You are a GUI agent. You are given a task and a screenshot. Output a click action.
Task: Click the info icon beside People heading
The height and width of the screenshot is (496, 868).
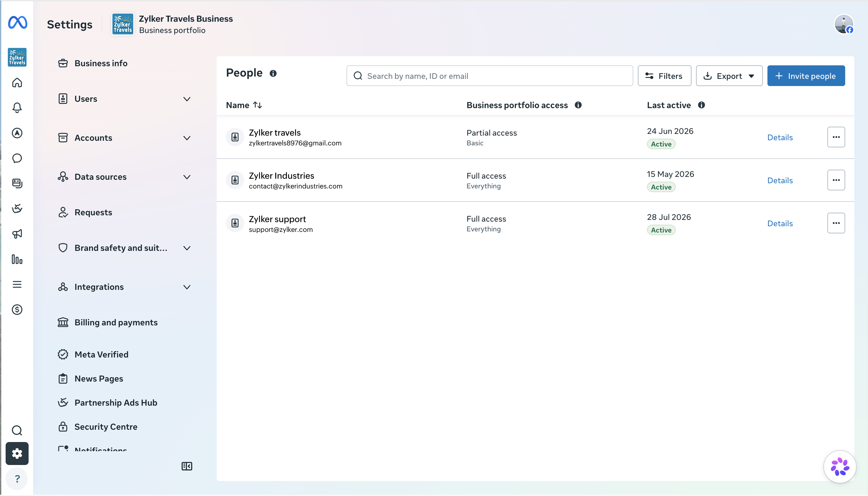click(x=273, y=73)
